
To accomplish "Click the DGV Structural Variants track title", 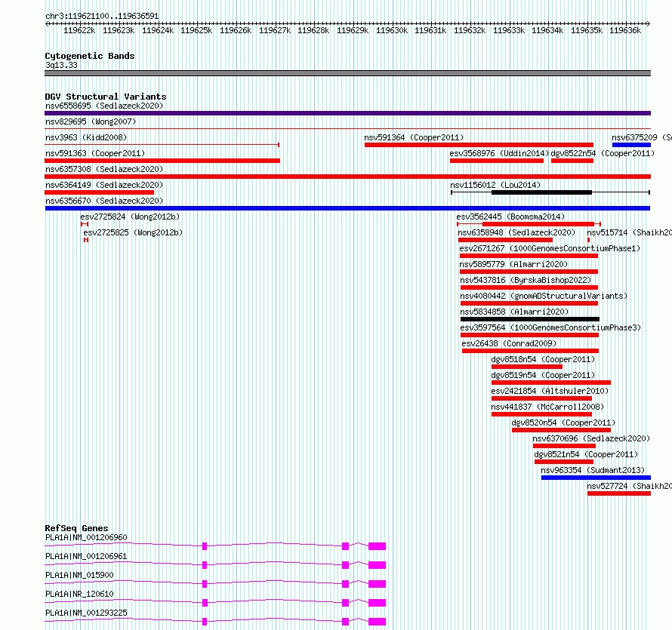I will pos(106,97).
